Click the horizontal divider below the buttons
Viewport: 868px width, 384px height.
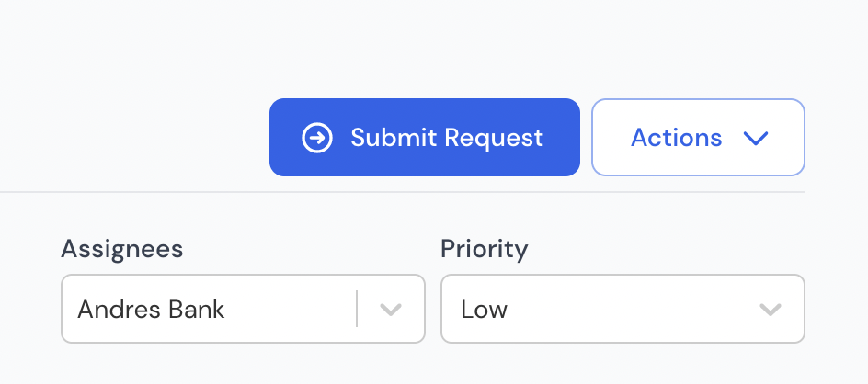click(x=403, y=192)
